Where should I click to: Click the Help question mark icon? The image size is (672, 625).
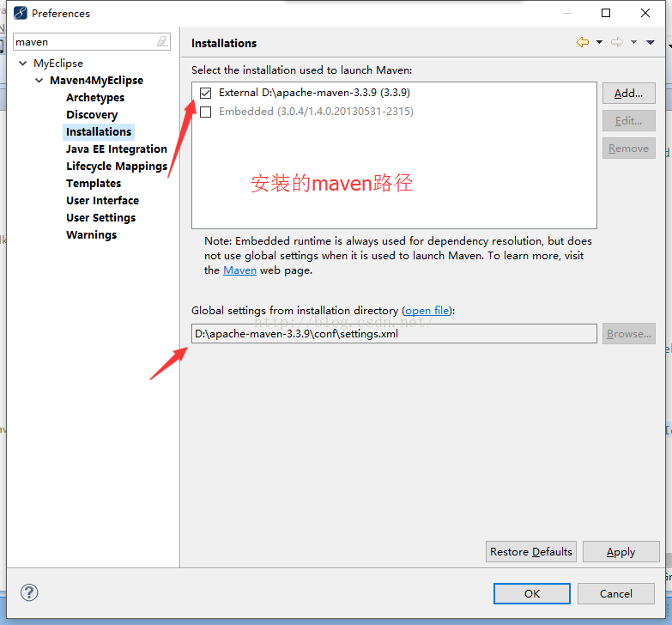pyautogui.click(x=29, y=593)
